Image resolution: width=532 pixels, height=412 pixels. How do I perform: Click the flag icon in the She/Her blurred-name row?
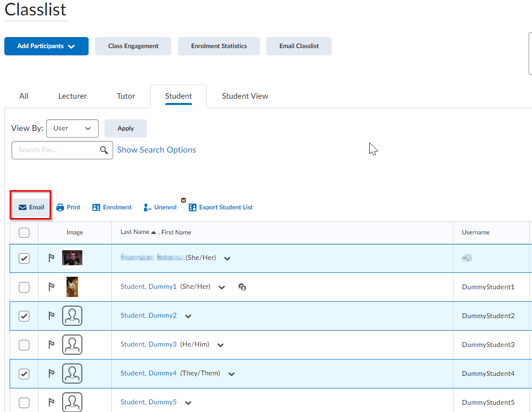[x=51, y=258]
